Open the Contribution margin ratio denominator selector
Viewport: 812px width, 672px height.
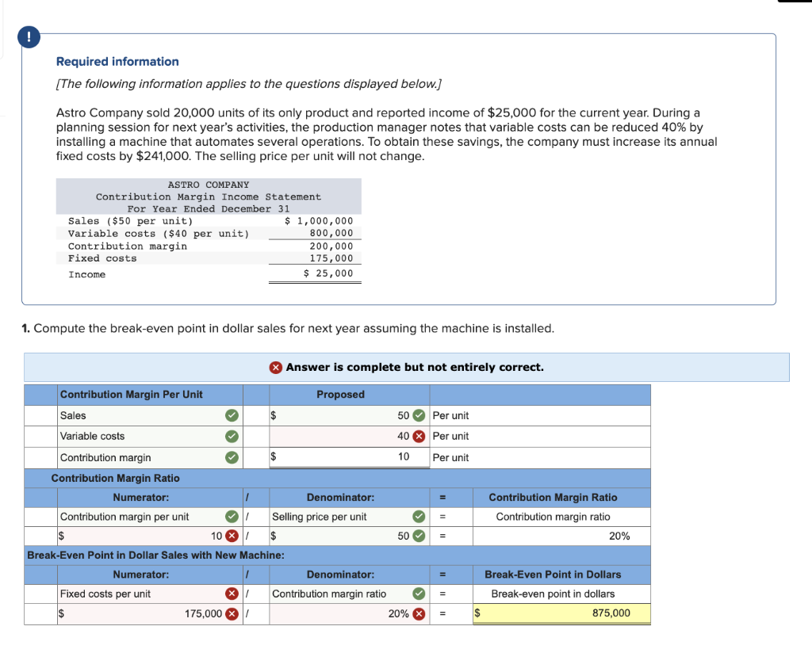point(349,594)
